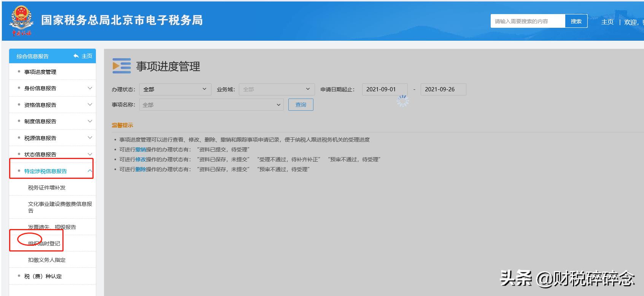
Task: Click the 温馨提示 heading text
Action: point(122,125)
